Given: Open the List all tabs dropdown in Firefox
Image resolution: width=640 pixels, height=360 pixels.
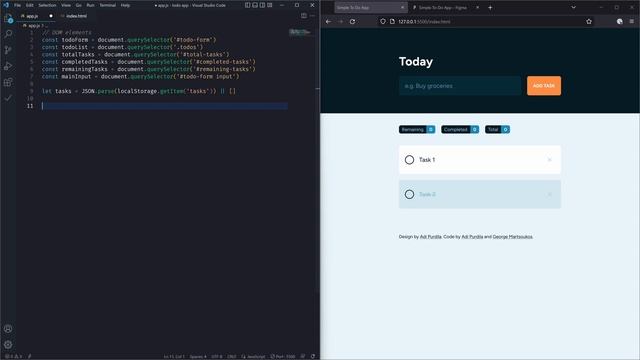Looking at the screenshot, I should coord(573,7).
